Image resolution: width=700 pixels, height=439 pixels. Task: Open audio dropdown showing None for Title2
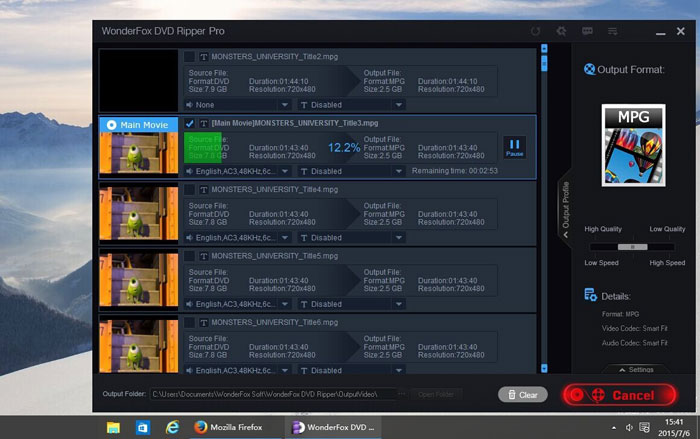(238, 105)
